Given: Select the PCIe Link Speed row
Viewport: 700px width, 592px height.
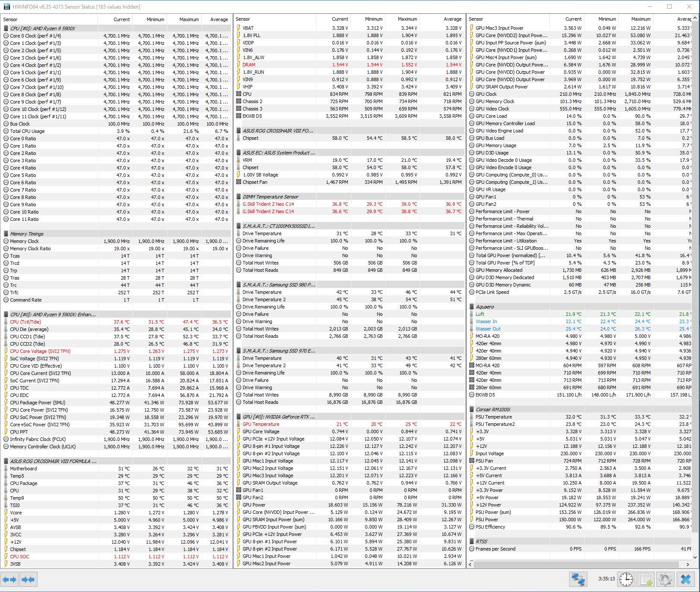Looking at the screenshot, I should pyautogui.click(x=579, y=292).
